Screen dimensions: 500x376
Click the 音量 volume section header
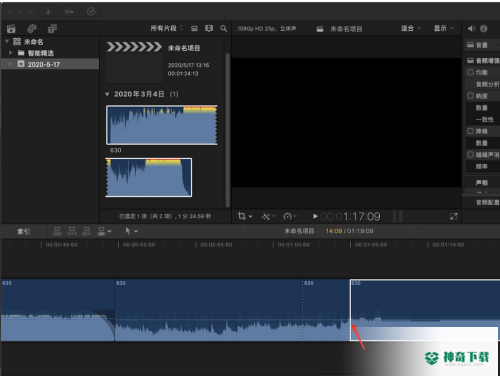point(481,45)
